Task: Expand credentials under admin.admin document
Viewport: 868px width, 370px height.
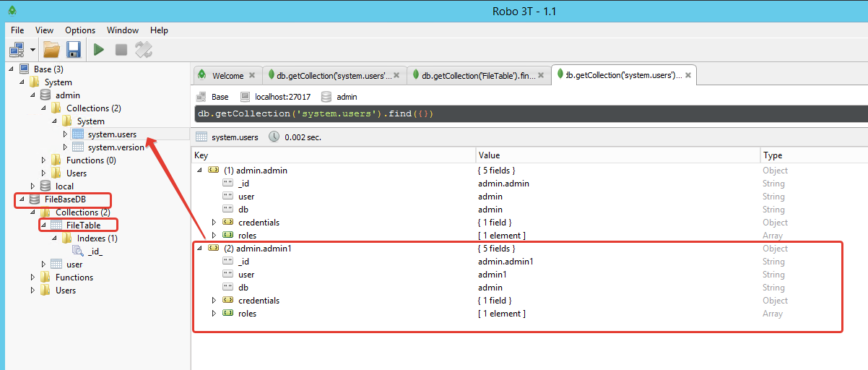Action: pyautogui.click(x=214, y=223)
